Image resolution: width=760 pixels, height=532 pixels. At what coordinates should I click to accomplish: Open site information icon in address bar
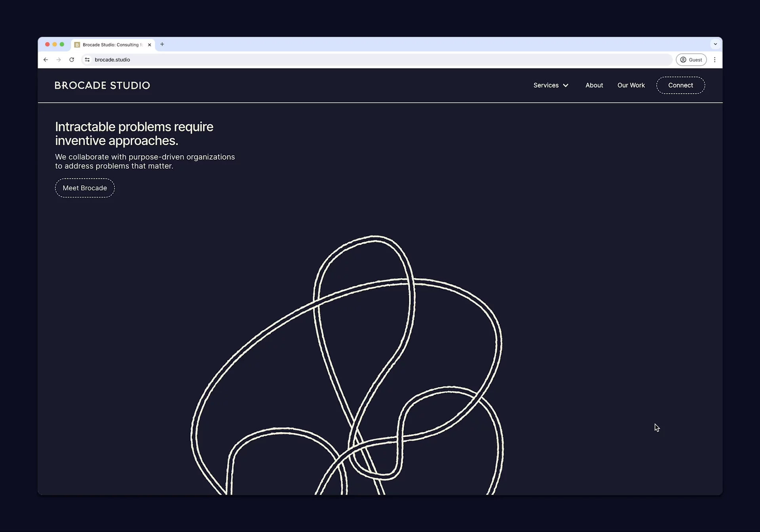[87, 60]
